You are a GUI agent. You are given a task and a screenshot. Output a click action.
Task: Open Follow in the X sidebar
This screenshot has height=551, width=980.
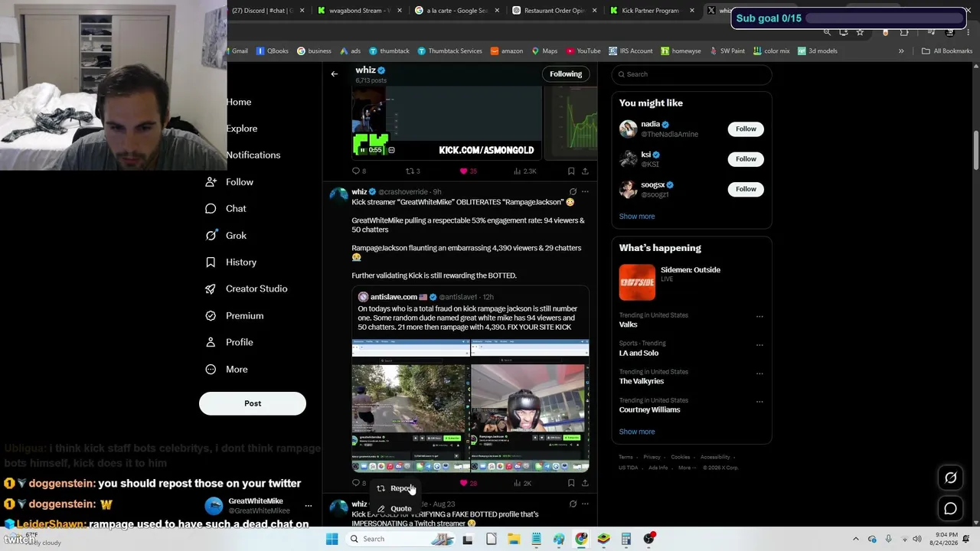point(230,182)
